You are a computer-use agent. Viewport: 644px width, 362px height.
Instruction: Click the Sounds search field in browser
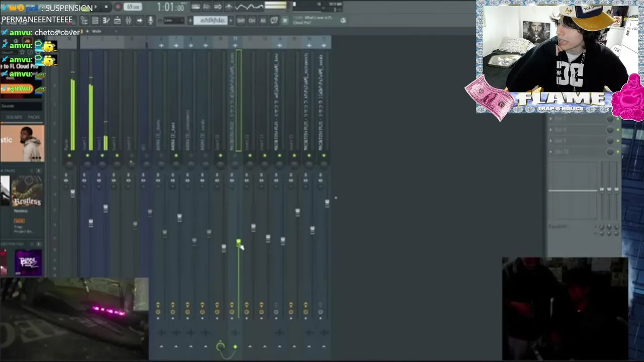(x=21, y=106)
